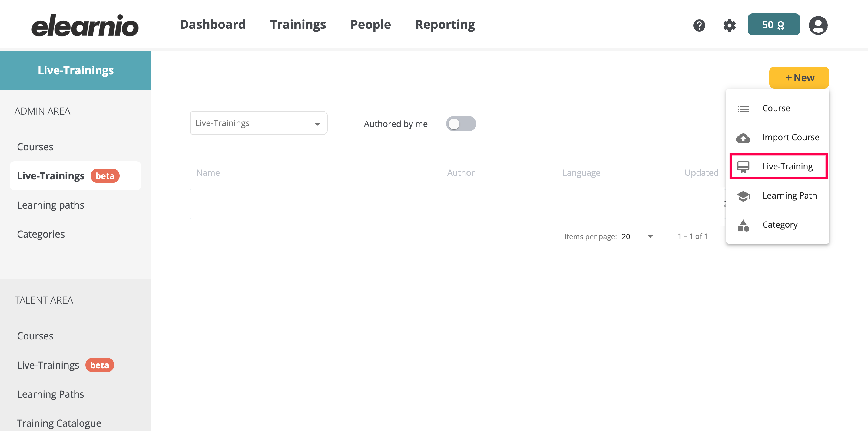Click the Learning Path graduation cap icon
Image resolution: width=868 pixels, height=431 pixels.
[x=743, y=195]
